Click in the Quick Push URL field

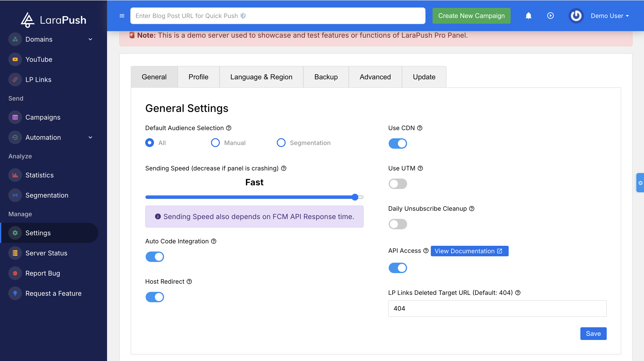point(278,16)
